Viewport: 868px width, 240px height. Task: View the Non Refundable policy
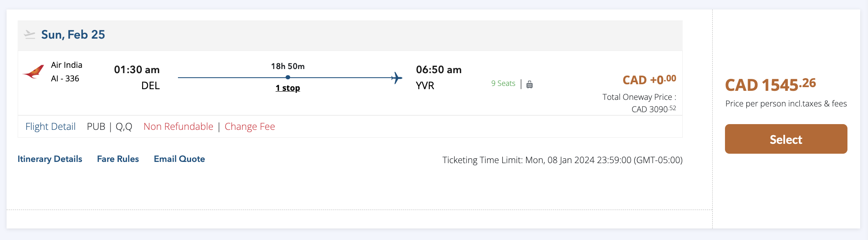coord(178,127)
